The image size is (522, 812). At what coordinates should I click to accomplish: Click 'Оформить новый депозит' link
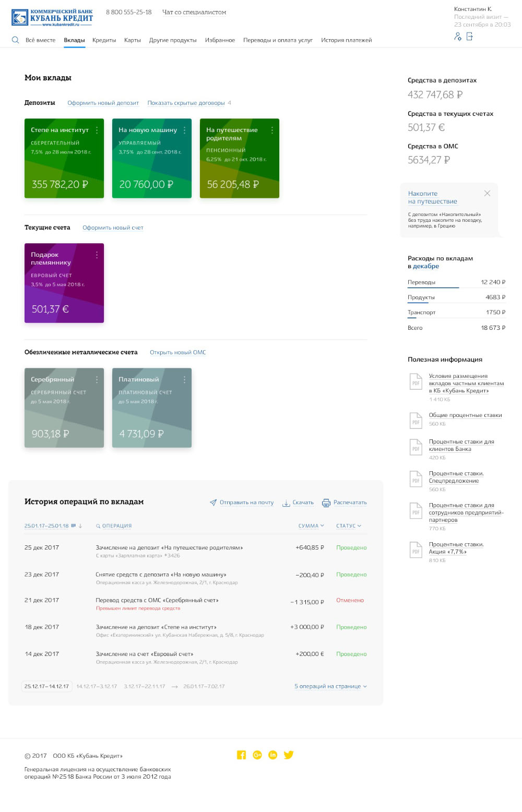click(103, 103)
